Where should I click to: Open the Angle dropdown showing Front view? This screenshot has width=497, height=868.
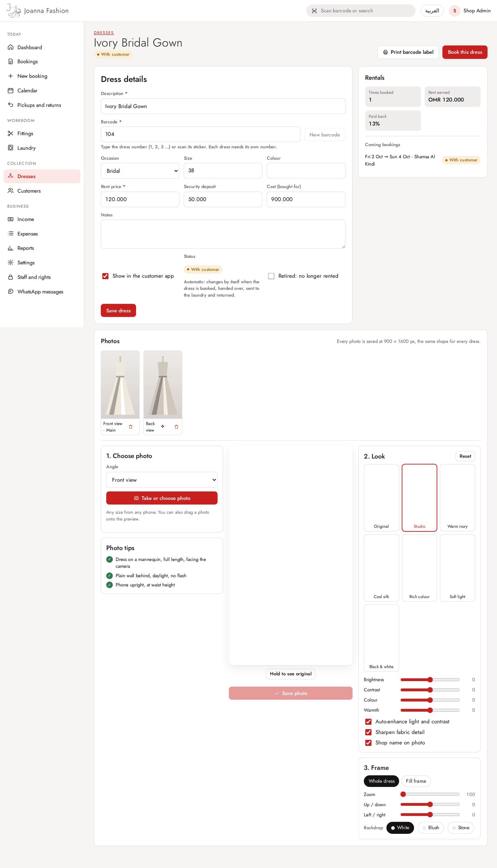point(162,480)
